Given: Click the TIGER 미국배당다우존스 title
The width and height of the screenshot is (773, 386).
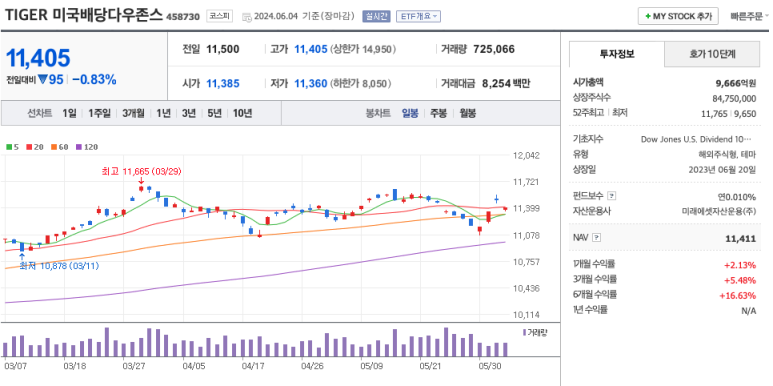Looking at the screenshot, I should click(84, 15).
